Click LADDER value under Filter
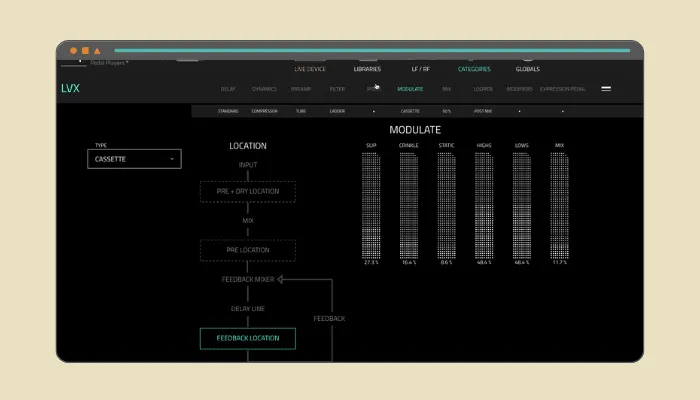Image resolution: width=700 pixels, height=400 pixels. [338, 111]
